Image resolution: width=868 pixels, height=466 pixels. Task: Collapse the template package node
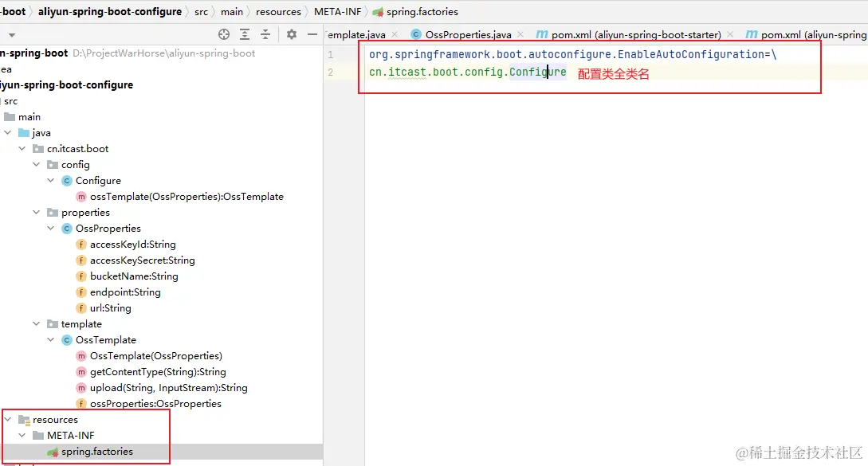click(x=37, y=323)
